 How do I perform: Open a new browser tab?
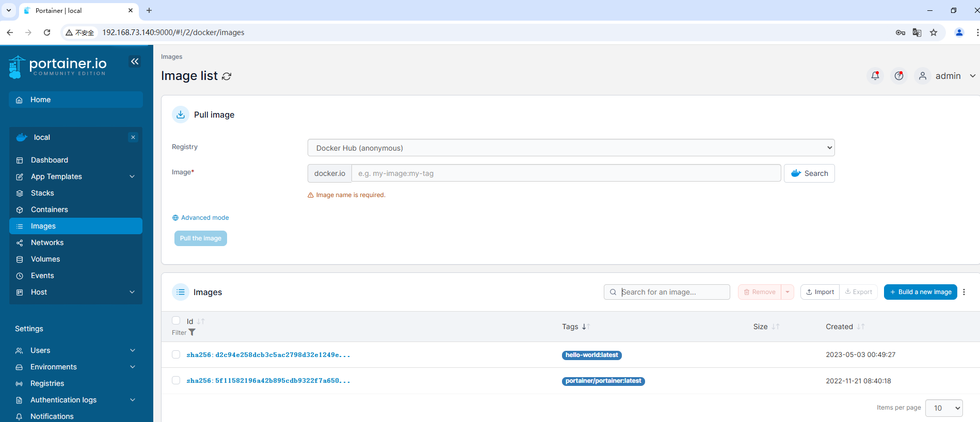pyautogui.click(x=149, y=10)
